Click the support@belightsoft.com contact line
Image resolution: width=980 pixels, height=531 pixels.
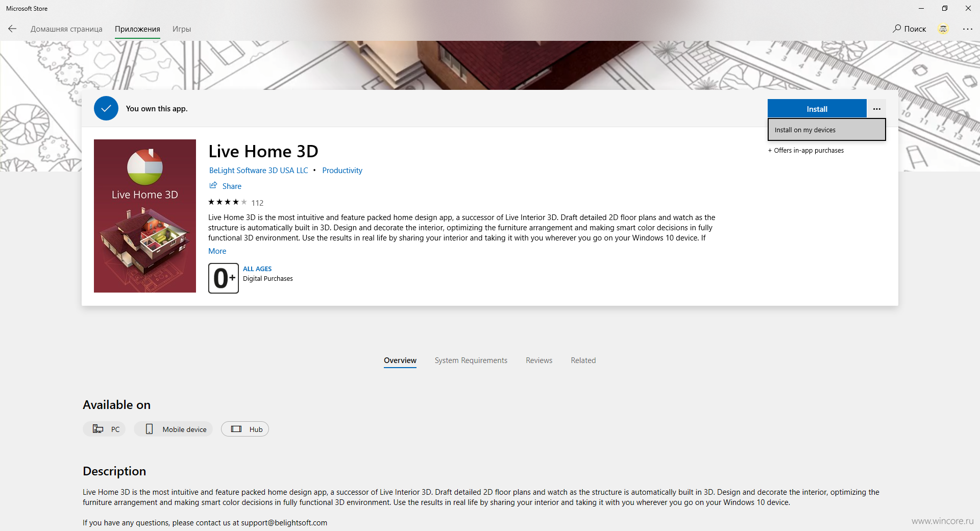tap(205, 523)
